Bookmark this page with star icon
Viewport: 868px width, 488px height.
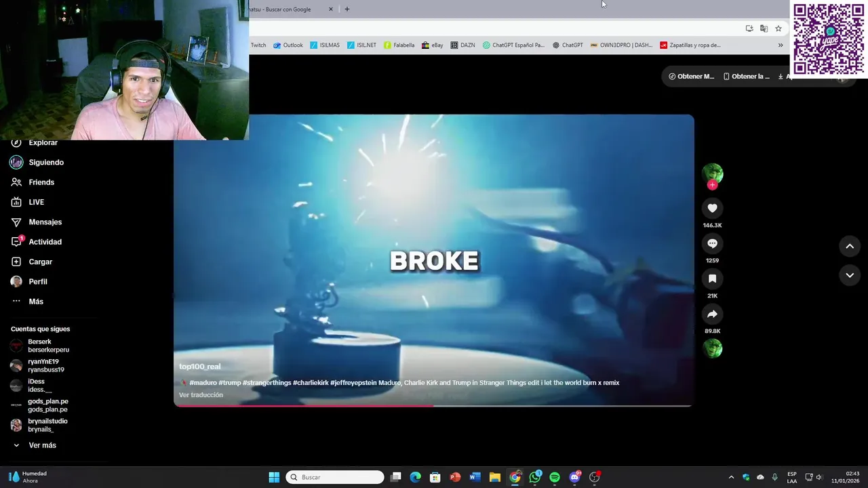point(778,28)
